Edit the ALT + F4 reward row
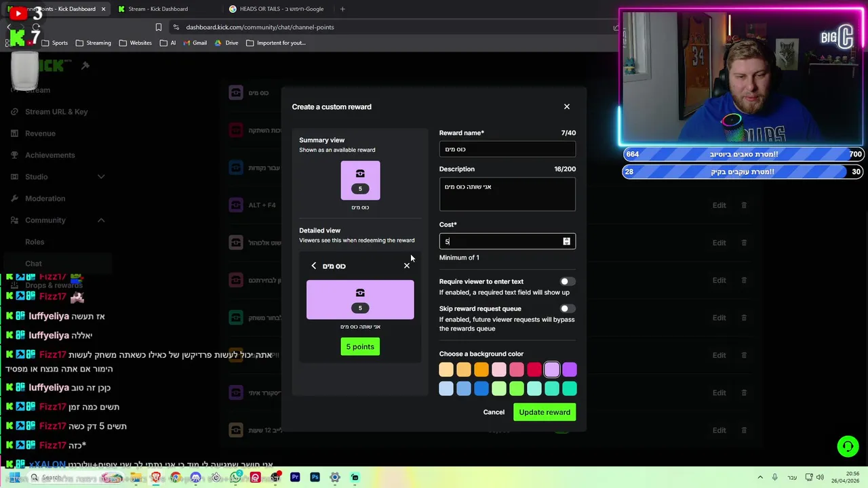868x488 pixels. tap(719, 205)
